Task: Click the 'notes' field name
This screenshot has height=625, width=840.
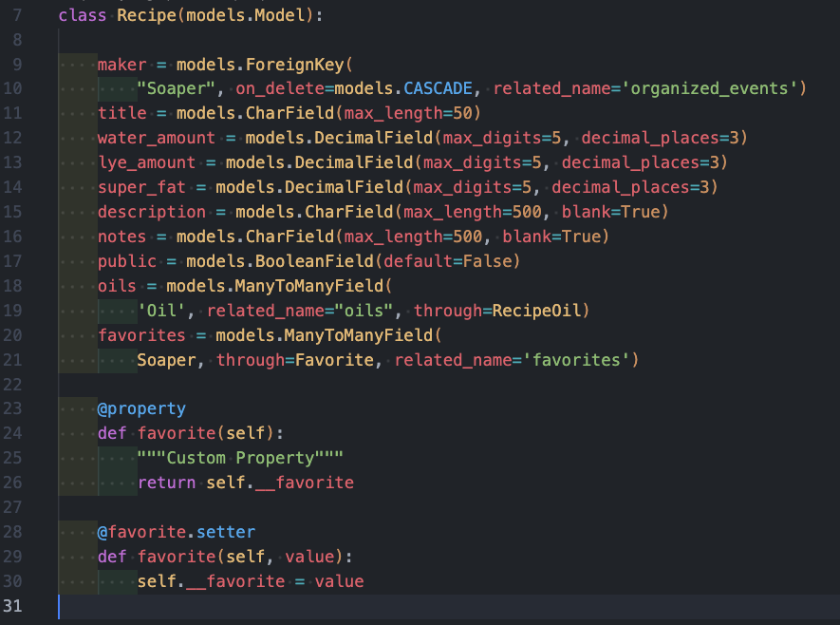Action: (121, 237)
